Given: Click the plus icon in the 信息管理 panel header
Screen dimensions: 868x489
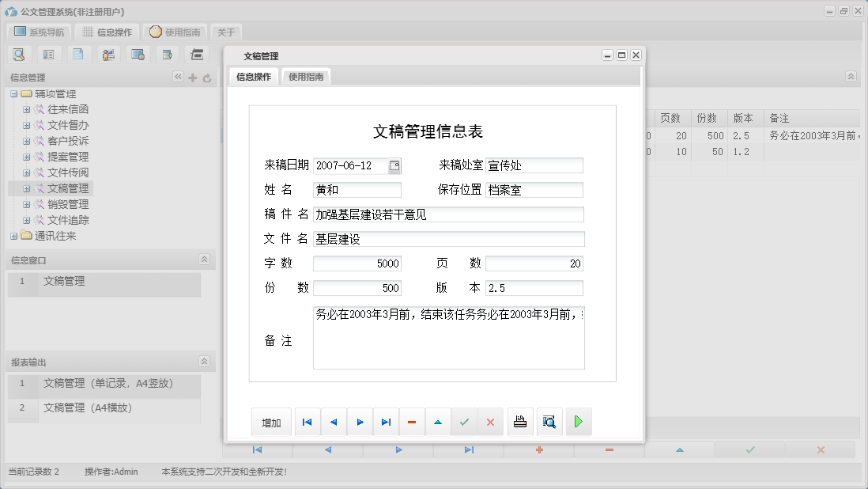Looking at the screenshot, I should coord(193,78).
